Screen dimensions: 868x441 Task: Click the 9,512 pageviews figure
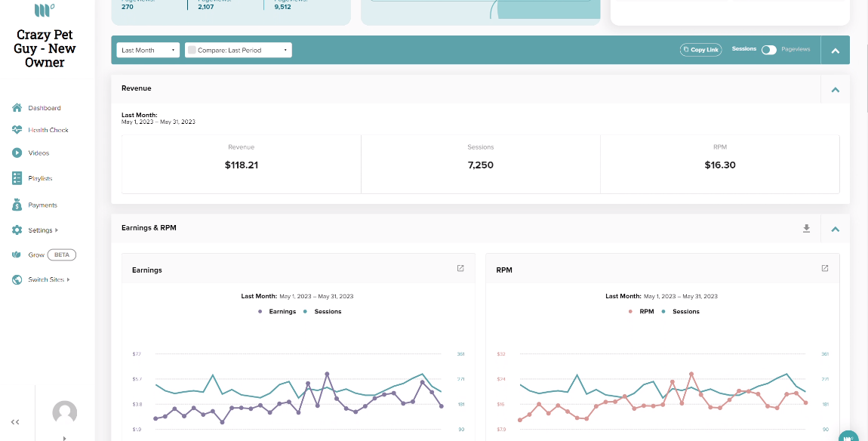coord(282,8)
